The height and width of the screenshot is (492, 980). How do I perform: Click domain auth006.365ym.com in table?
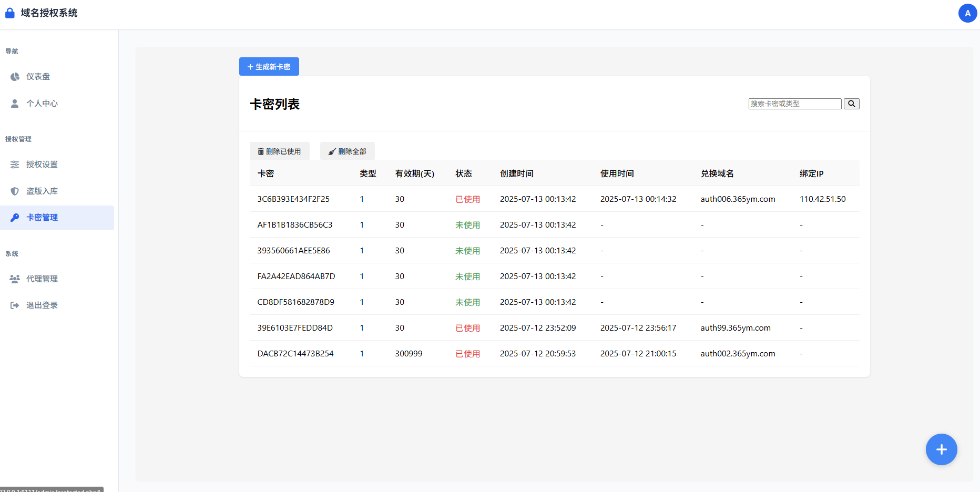pos(738,199)
